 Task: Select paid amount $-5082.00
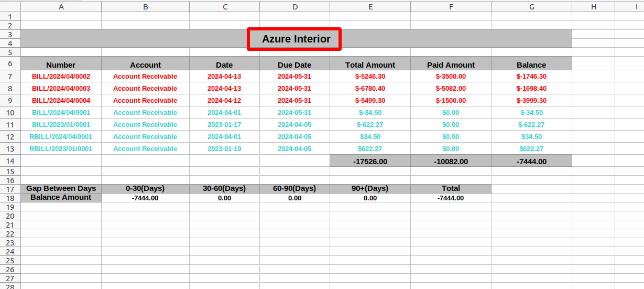pyautogui.click(x=451, y=89)
